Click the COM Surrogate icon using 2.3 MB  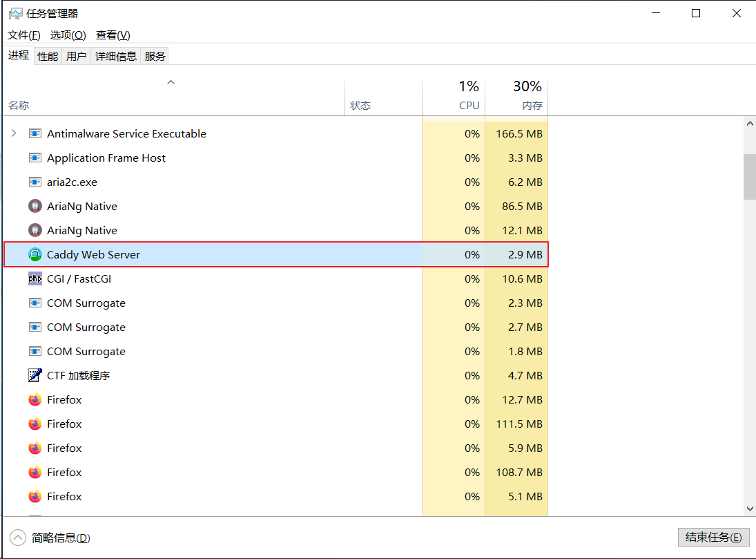tap(35, 303)
